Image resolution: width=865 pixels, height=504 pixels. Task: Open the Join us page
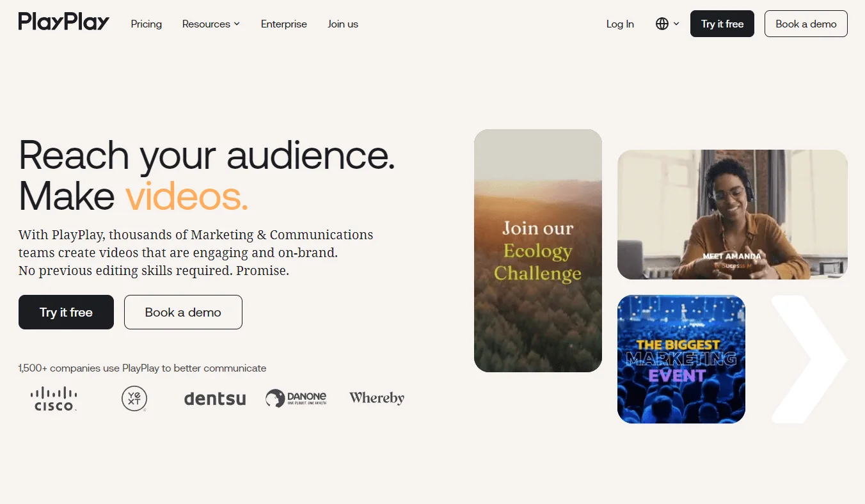(343, 24)
